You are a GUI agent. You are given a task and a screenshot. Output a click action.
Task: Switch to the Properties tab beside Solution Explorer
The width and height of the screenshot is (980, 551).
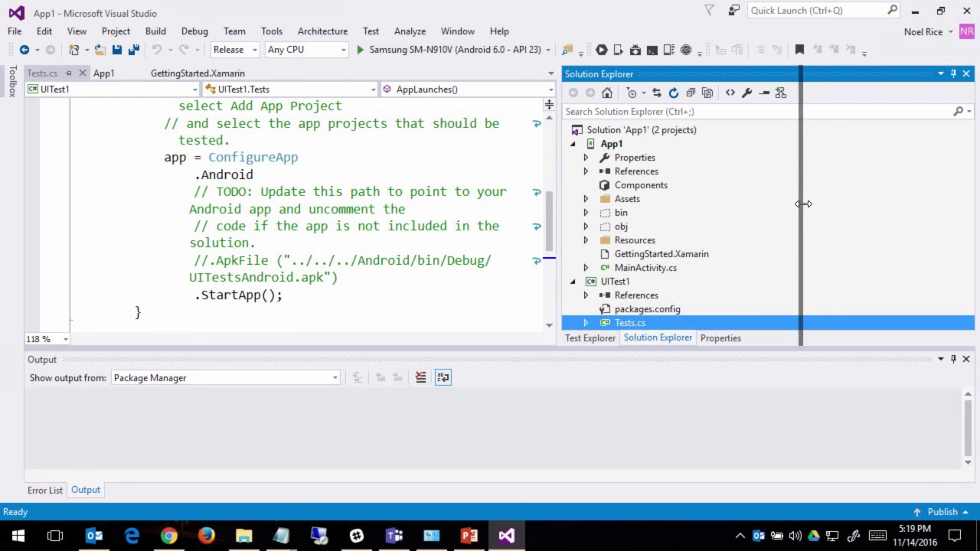point(720,338)
